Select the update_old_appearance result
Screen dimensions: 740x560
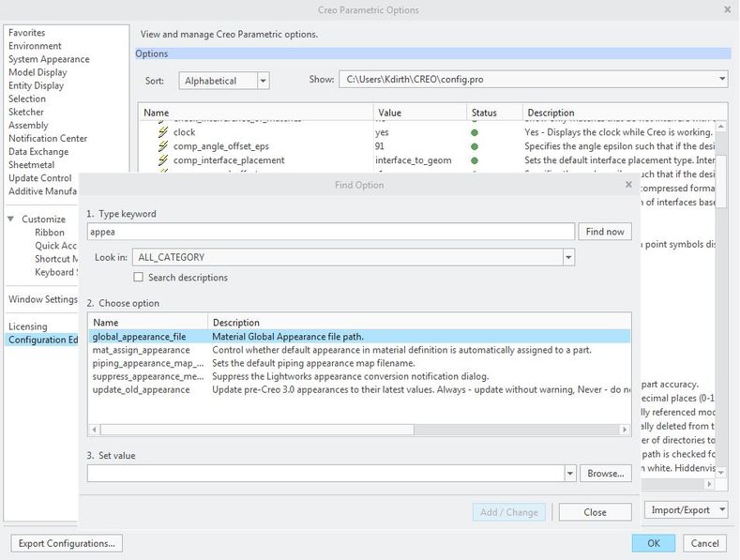[359, 389]
